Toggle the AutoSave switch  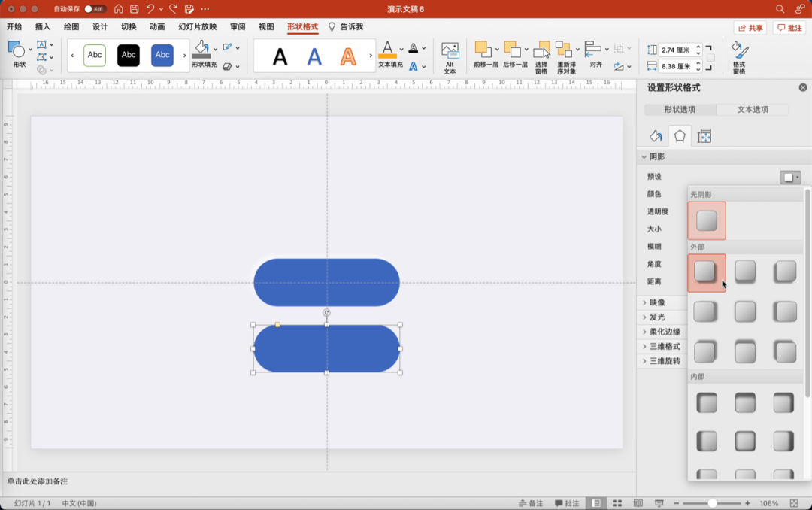[x=95, y=9]
